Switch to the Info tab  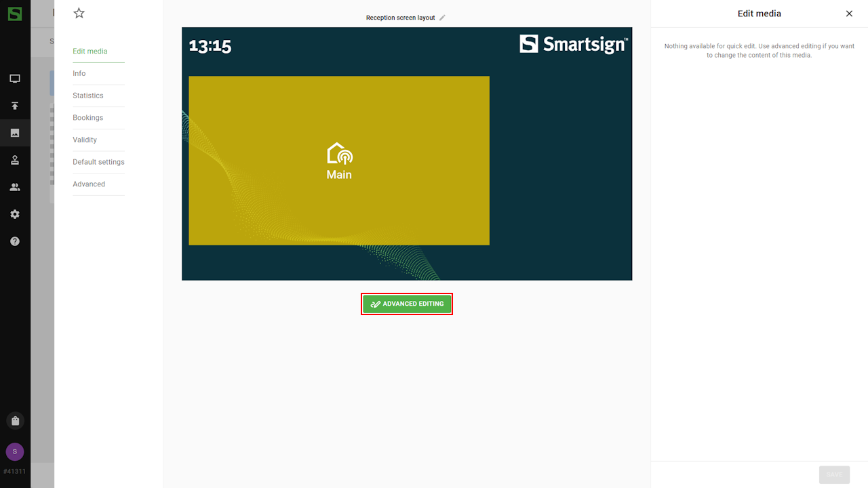[x=79, y=73]
